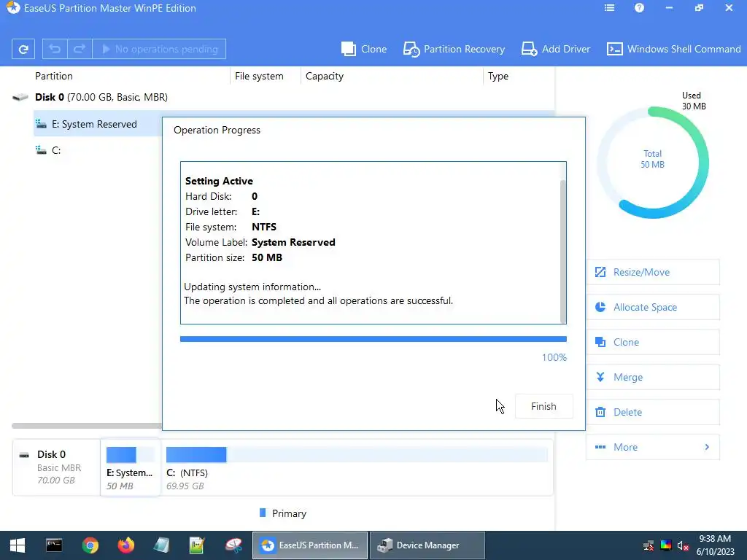Sort by the Type column header

pos(498,76)
